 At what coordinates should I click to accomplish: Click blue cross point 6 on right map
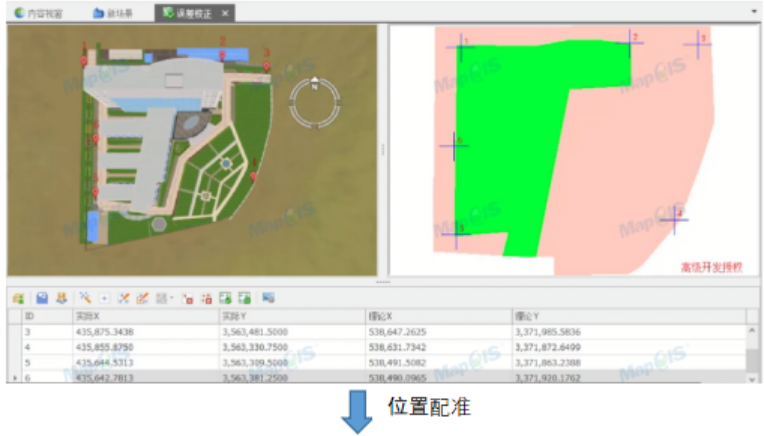pos(454,146)
